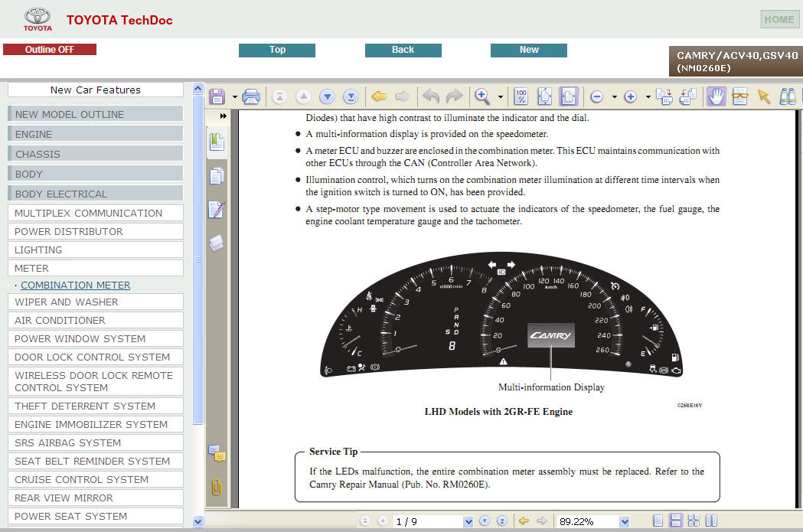The width and height of the screenshot is (803, 532).
Task: Open the binoculars Search tool
Action: click(x=787, y=96)
